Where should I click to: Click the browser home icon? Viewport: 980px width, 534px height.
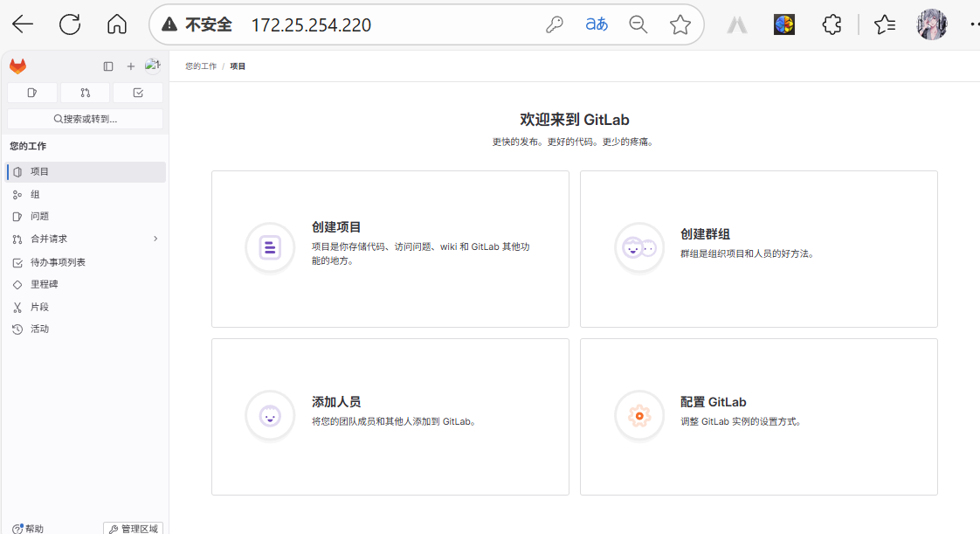(117, 24)
